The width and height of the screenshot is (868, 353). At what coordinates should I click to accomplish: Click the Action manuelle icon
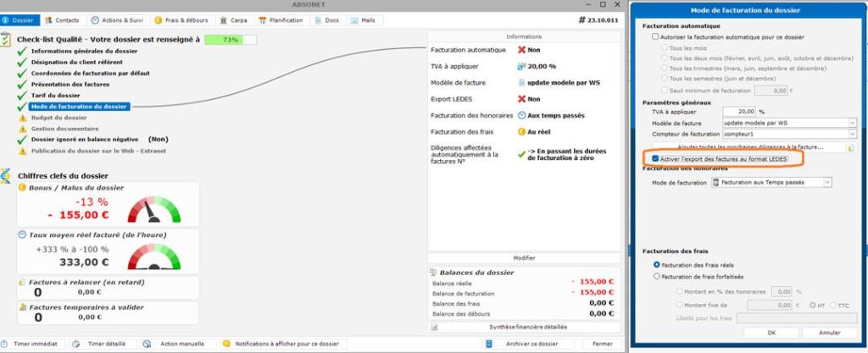(147, 345)
